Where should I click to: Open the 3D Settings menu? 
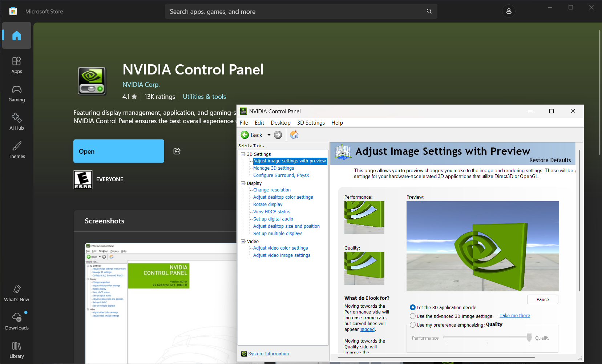(x=311, y=123)
